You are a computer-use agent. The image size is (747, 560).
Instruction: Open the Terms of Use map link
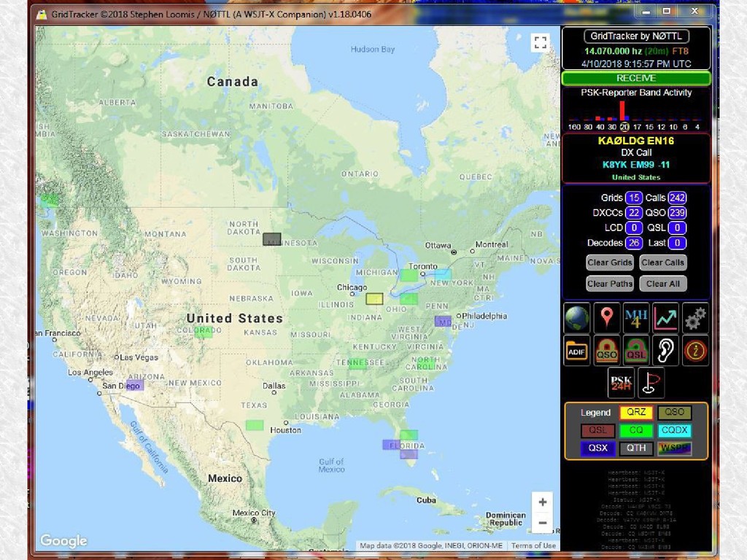point(533,545)
